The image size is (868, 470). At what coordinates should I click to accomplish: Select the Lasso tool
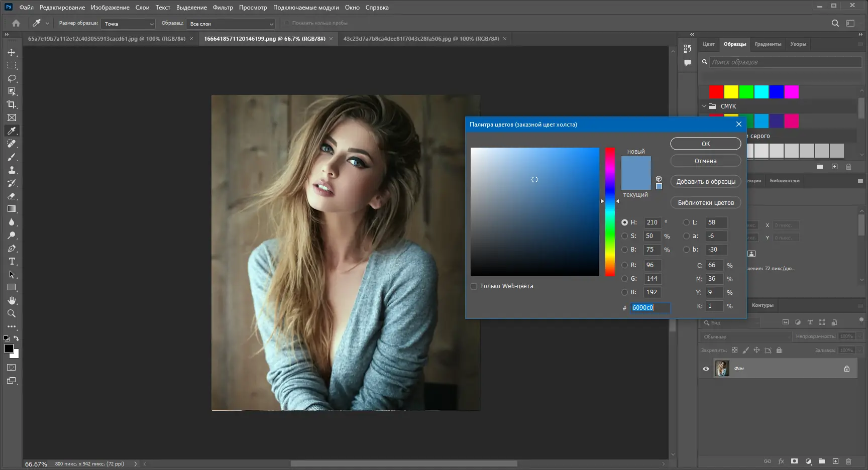click(x=12, y=79)
